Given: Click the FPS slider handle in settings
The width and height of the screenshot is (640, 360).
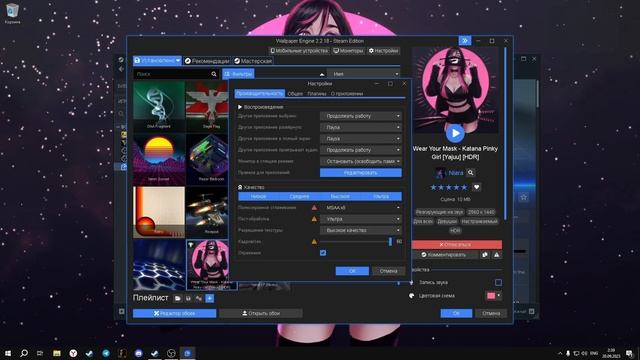Looking at the screenshot, I should (390, 242).
